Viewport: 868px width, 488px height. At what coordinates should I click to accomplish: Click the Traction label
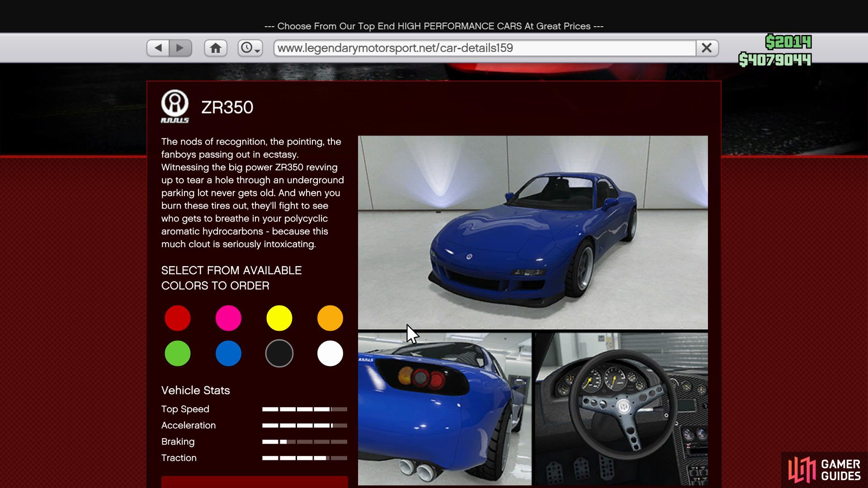coord(179,458)
